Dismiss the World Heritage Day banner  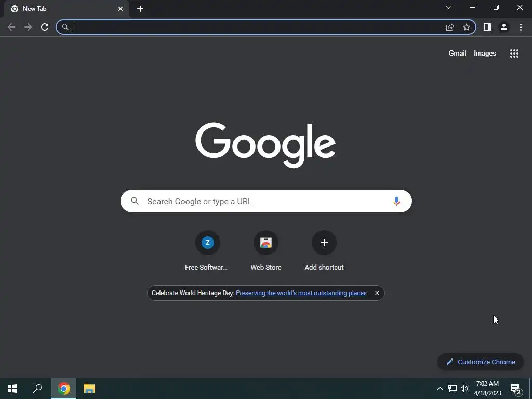[377, 293]
